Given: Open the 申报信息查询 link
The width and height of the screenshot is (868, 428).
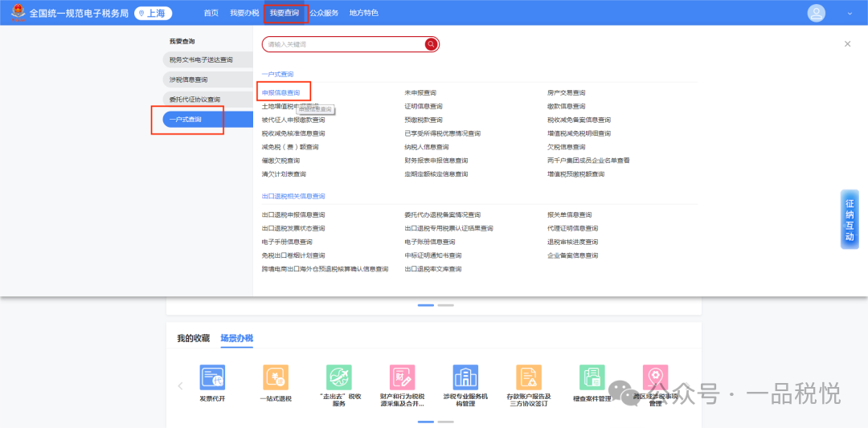Looking at the screenshot, I should coord(280,93).
